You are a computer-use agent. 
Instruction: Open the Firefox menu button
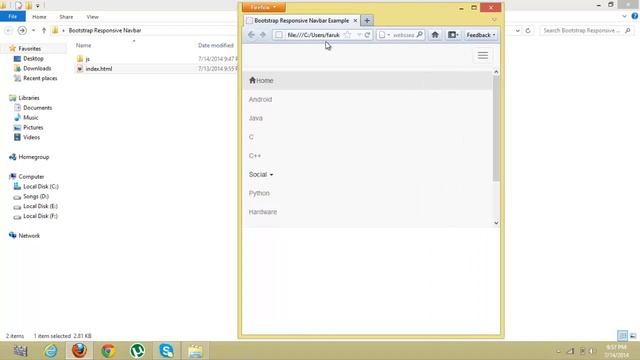click(x=263, y=7)
